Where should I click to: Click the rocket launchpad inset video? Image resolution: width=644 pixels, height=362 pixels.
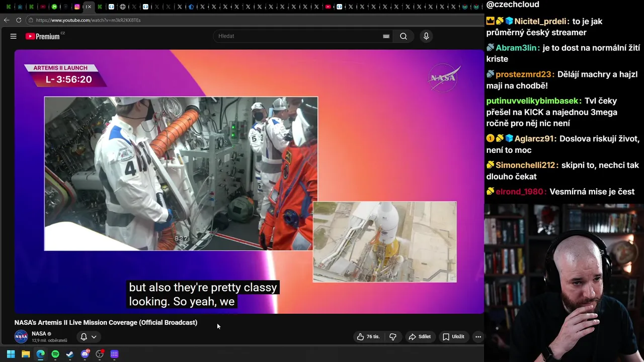pyautogui.click(x=385, y=242)
